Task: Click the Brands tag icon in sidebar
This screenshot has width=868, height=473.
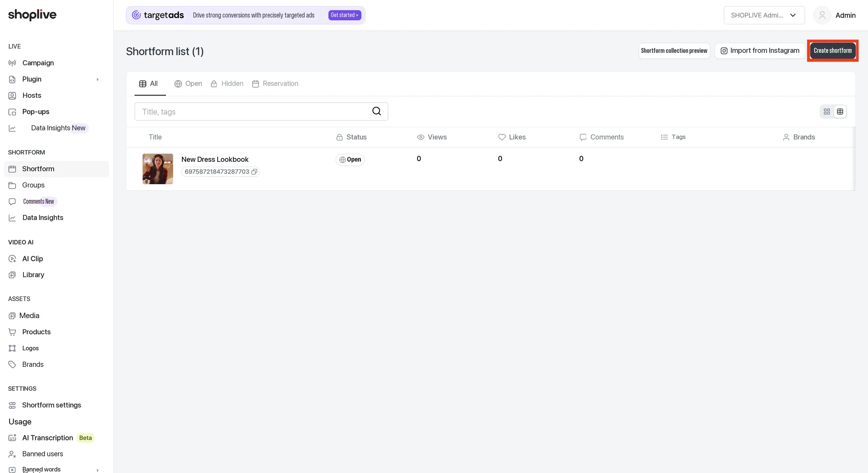Action: point(12,364)
